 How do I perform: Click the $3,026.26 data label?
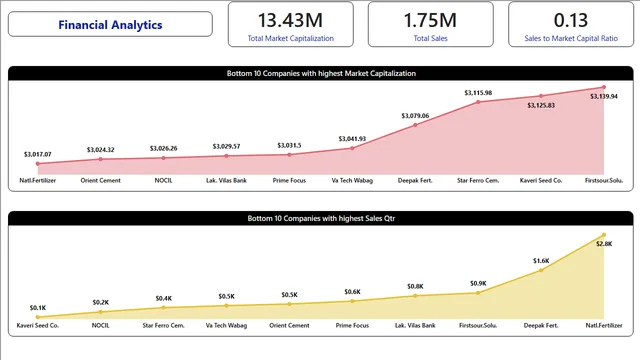[163, 148]
